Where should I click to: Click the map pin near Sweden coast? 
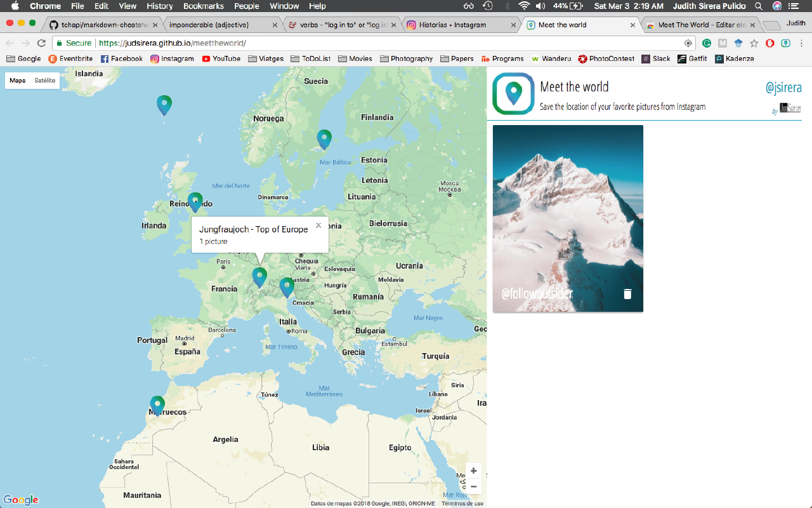[x=324, y=139]
